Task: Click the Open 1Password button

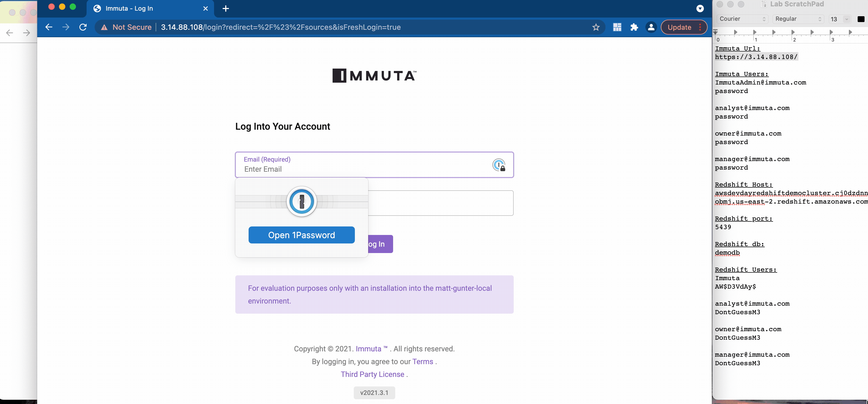Action: coord(301,235)
